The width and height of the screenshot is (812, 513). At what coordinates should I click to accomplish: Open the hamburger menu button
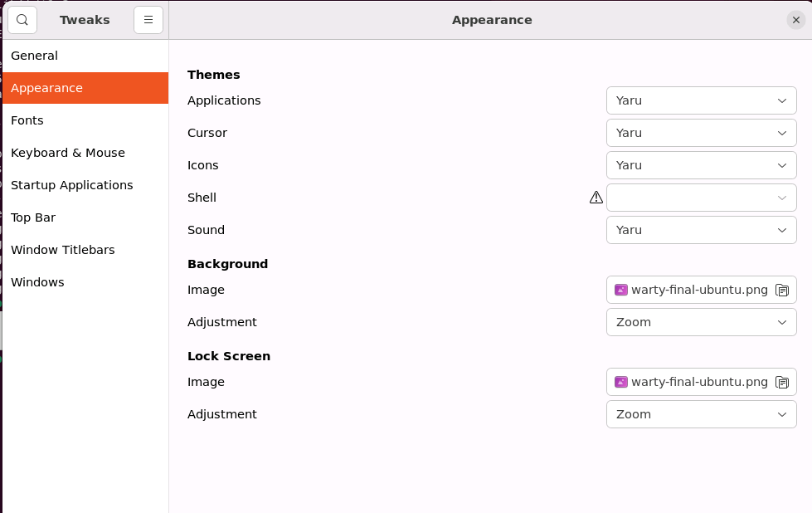pyautogui.click(x=148, y=20)
